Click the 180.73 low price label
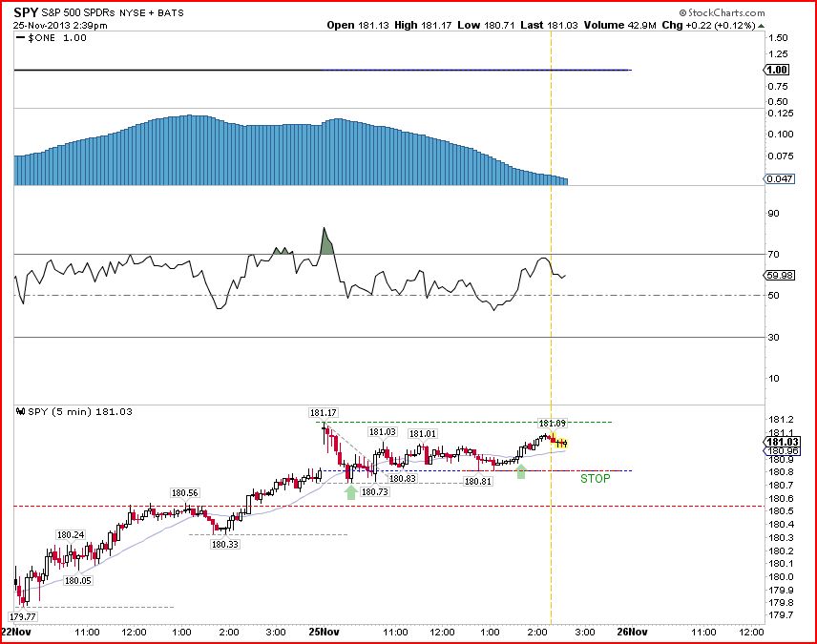The image size is (817, 644). 375,491
